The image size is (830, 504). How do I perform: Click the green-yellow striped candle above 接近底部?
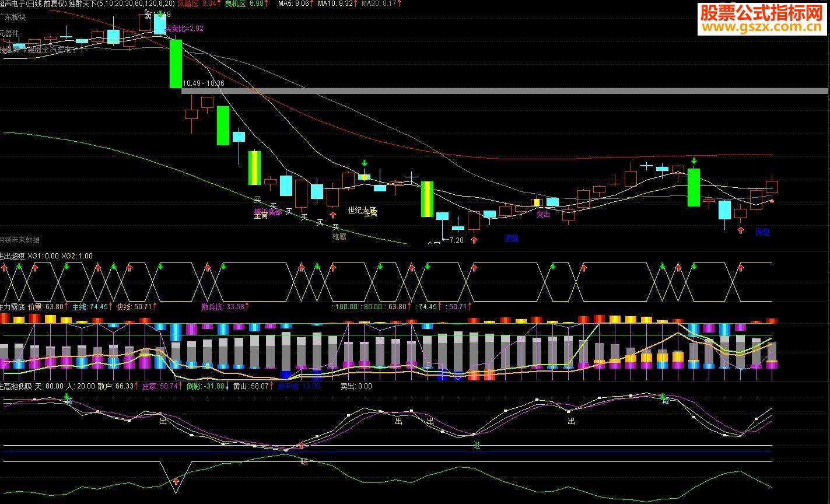tap(254, 168)
